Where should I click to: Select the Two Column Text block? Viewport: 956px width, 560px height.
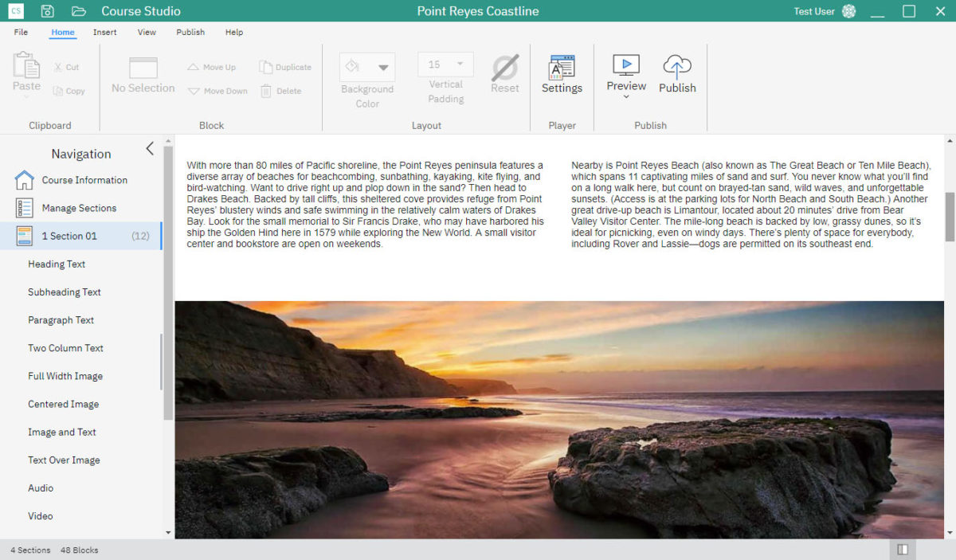[65, 348]
